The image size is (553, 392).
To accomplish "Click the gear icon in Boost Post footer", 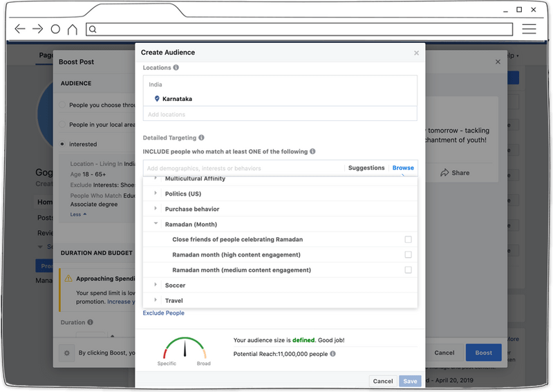I will 66,353.
